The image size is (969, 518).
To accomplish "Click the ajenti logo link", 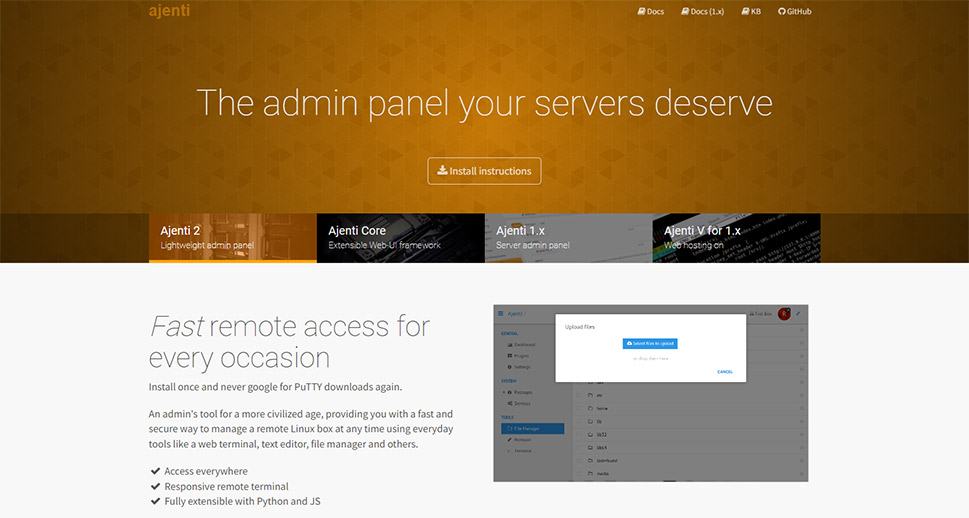I will (x=169, y=12).
